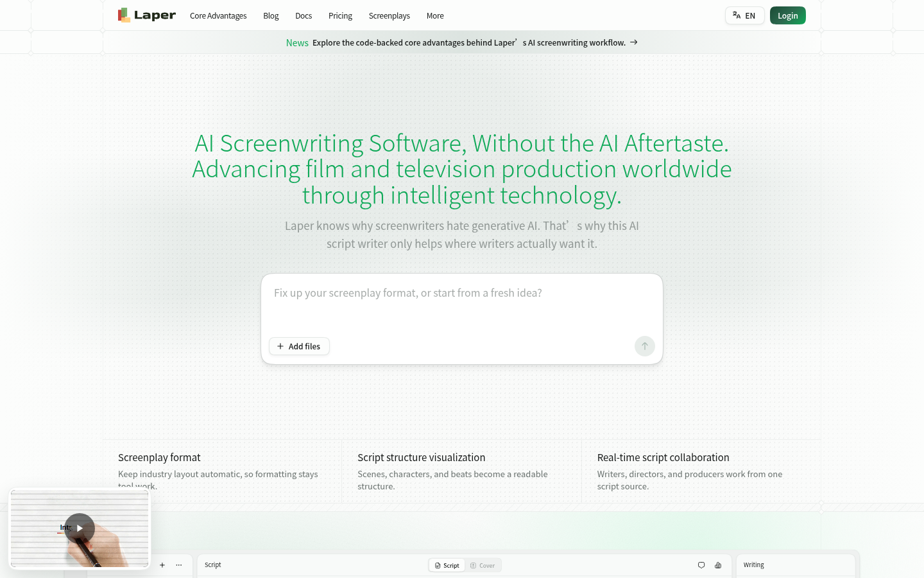The image size is (924, 578).
Task: Submit the prompt with the up-arrow icon
Action: pyautogui.click(x=645, y=346)
